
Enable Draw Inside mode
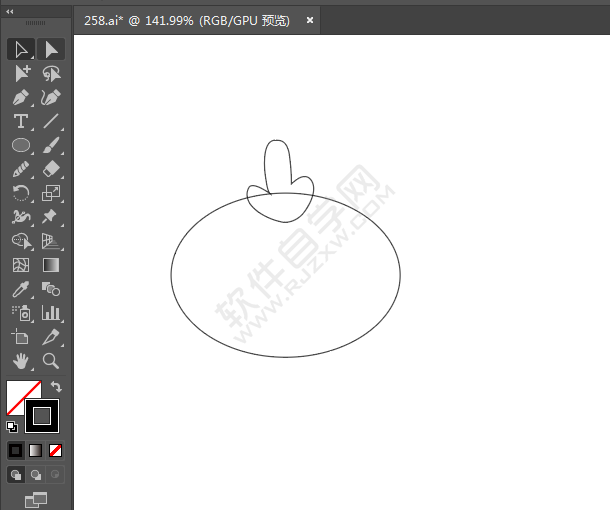pyautogui.click(x=55, y=475)
